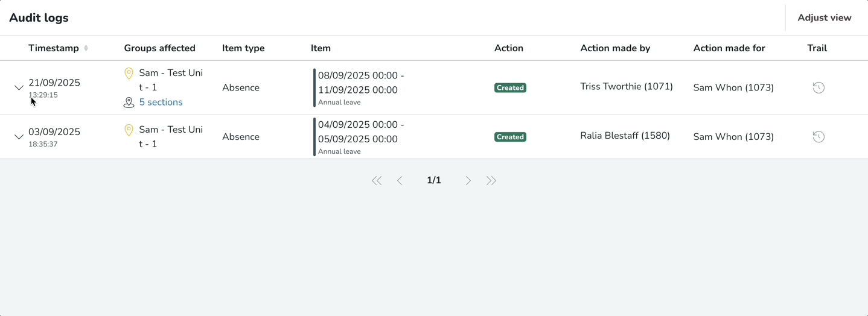Select the 21/09/2025 timestamp text
The width and height of the screenshot is (868, 316).
click(54, 83)
